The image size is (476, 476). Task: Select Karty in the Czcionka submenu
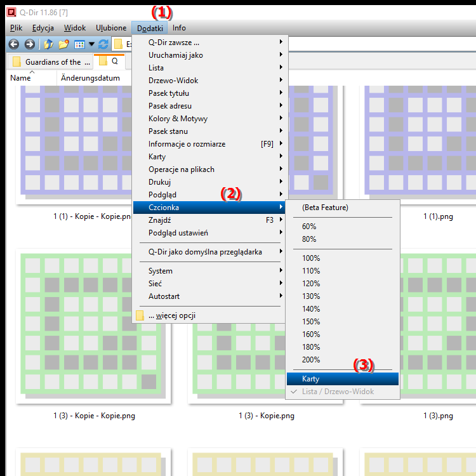(343, 379)
